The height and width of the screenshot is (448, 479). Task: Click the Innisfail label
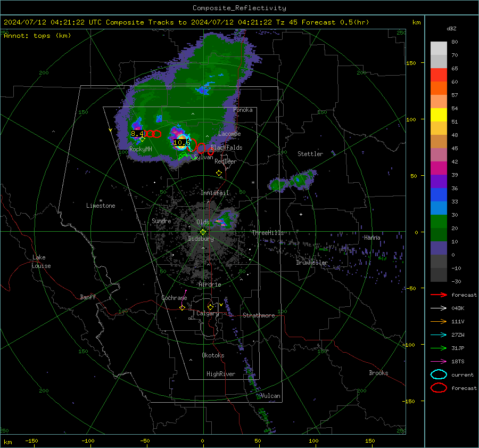click(214, 193)
